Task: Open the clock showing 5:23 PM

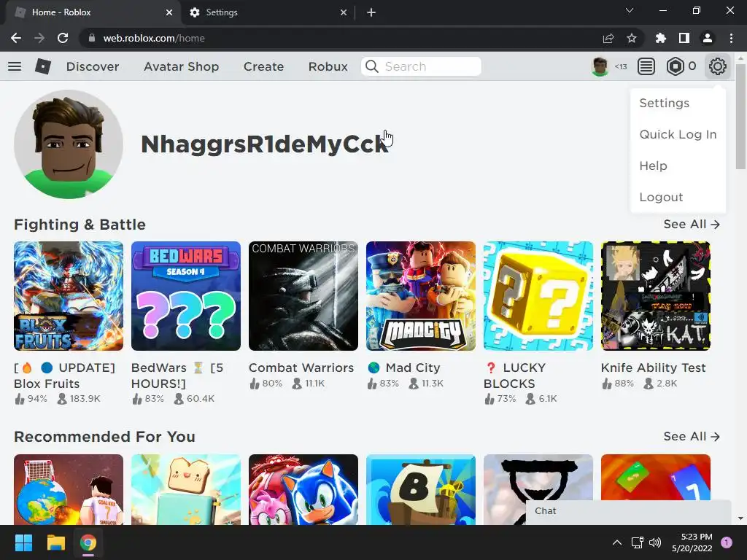Action: tap(692, 542)
